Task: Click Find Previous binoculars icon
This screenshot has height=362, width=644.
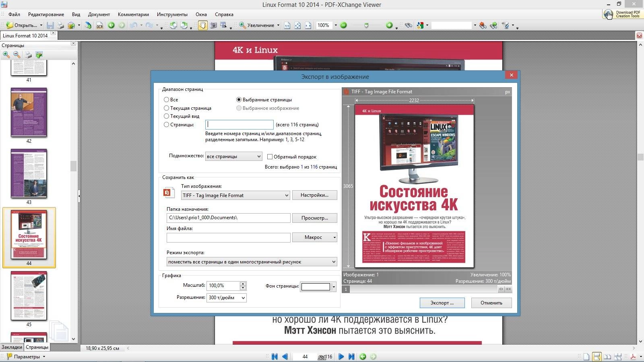Action: coord(483,25)
